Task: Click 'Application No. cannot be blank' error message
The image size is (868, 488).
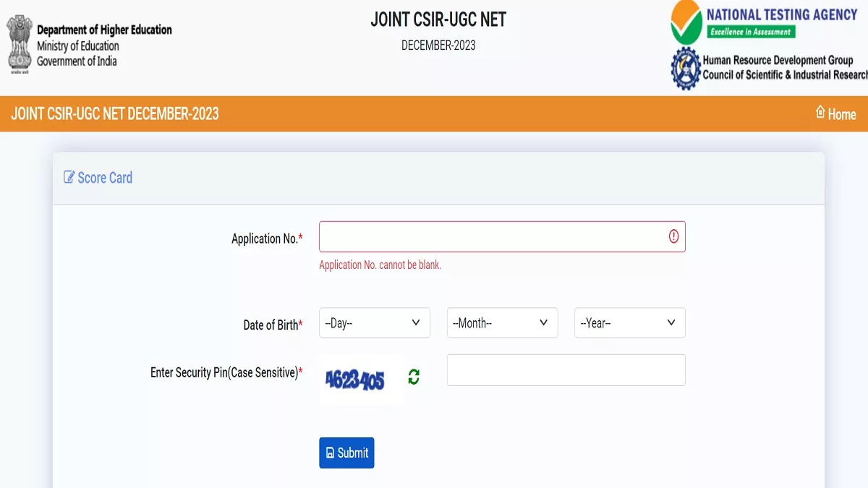Action: point(380,265)
